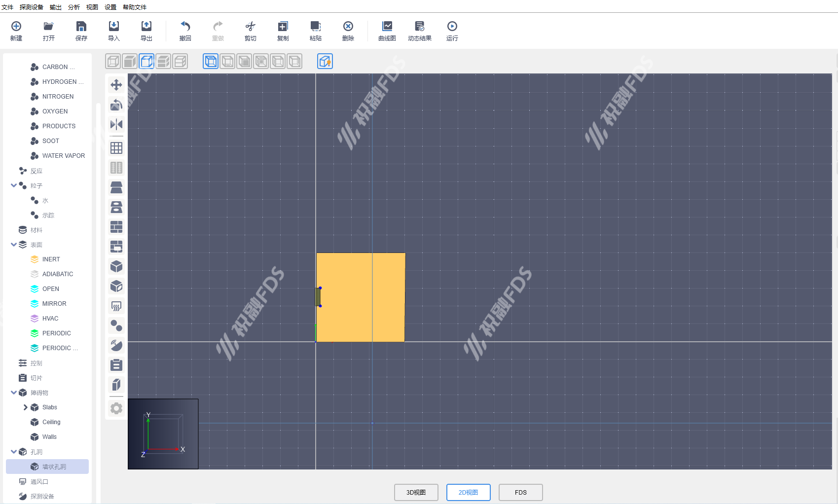838x504 pixels.
Task: Click the mirror/flip tool icon
Action: point(116,124)
